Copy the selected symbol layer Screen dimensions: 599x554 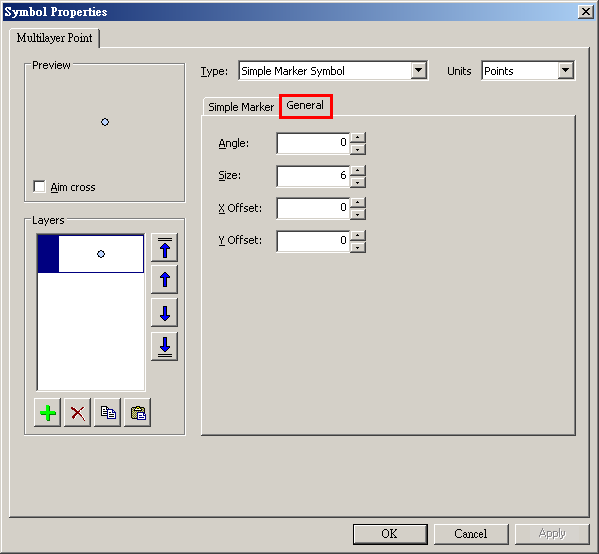(108, 413)
